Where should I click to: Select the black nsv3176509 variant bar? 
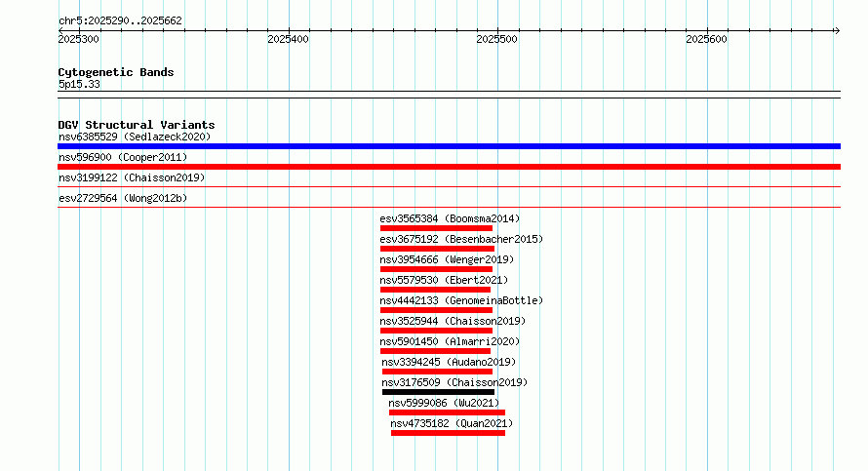438,392
